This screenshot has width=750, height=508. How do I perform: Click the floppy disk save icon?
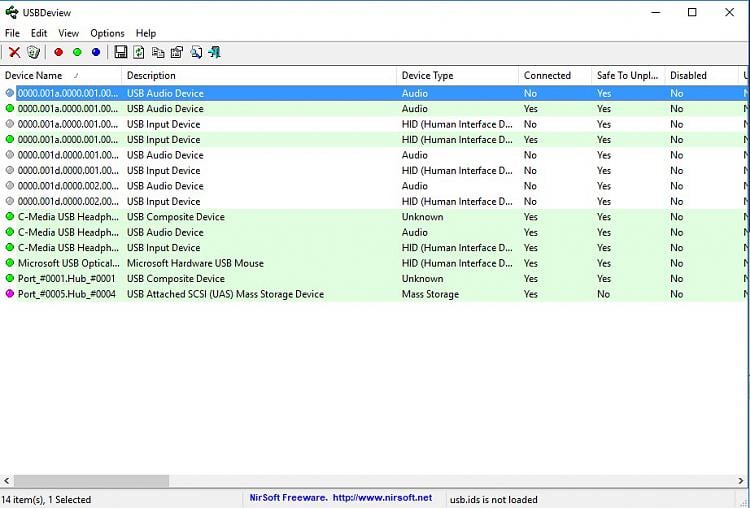(121, 52)
